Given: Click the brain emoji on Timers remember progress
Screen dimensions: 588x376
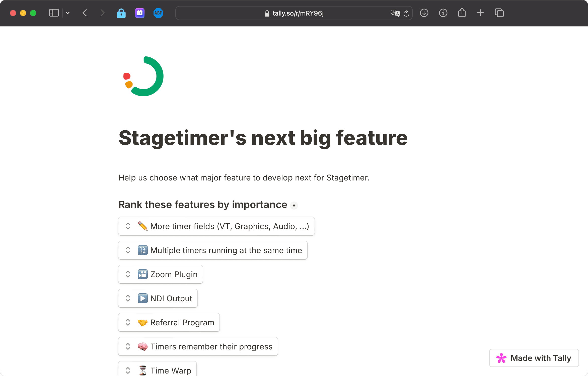Looking at the screenshot, I should [x=143, y=346].
